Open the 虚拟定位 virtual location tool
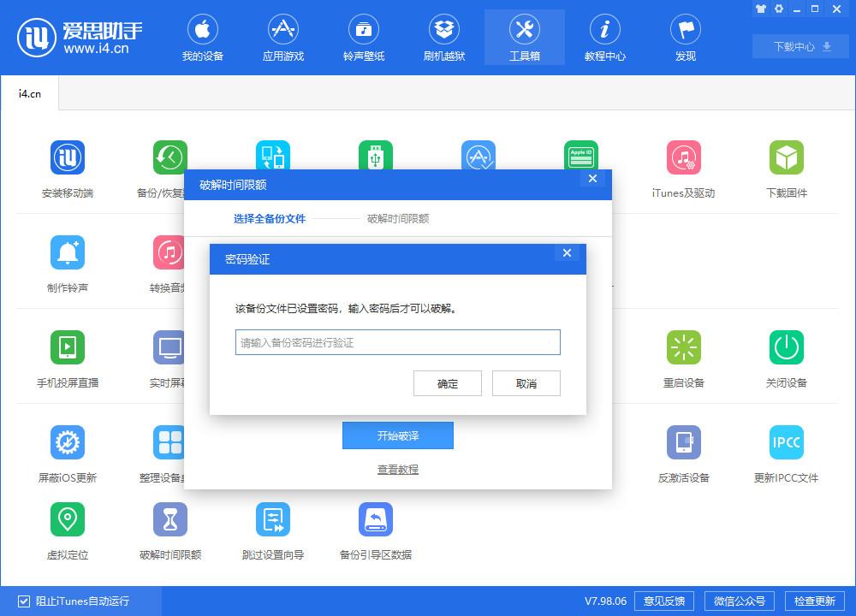Screen dimensions: 856x616 tap(68, 528)
